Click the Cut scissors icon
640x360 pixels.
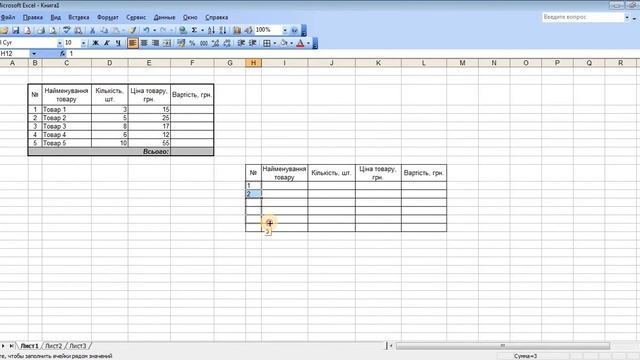(x=92, y=30)
